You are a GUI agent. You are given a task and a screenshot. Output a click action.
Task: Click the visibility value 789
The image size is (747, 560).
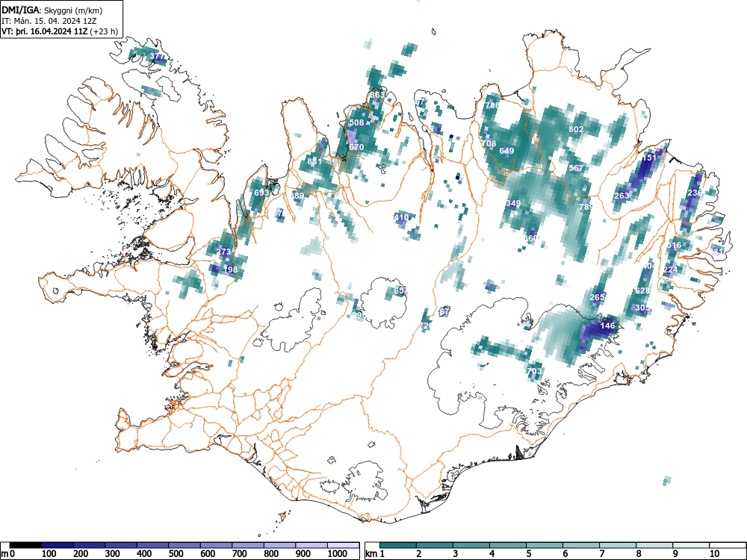[586, 207]
